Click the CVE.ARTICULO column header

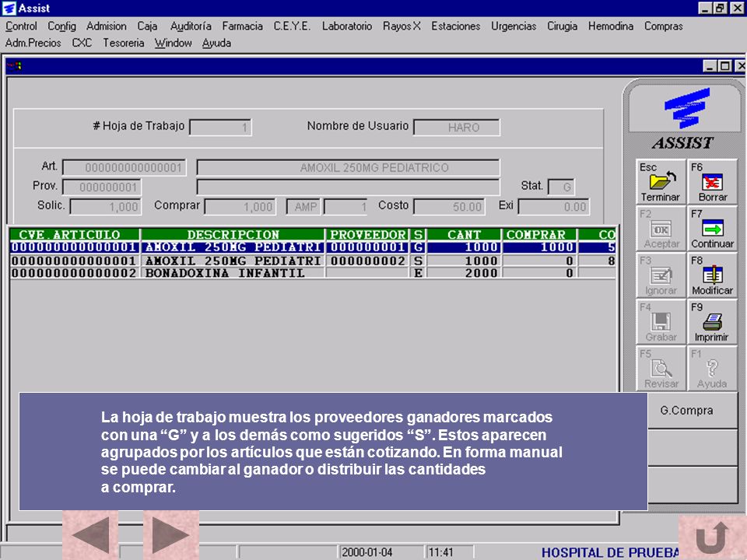coord(75,235)
